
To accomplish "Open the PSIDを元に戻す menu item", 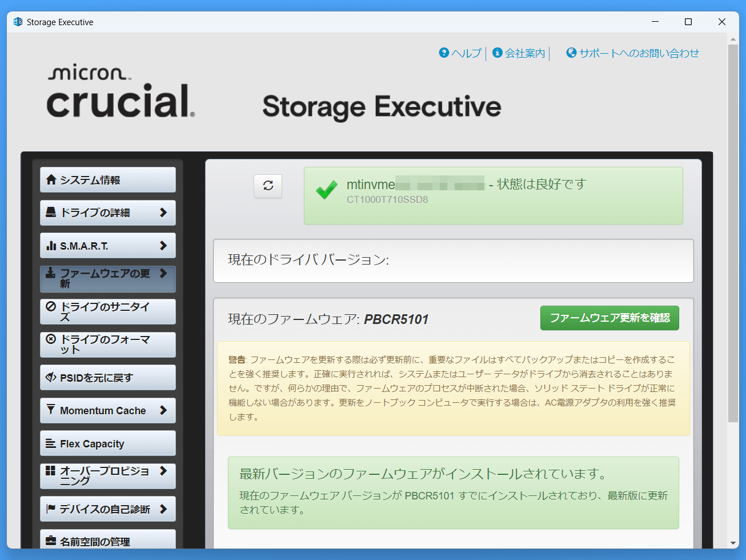I will [108, 378].
